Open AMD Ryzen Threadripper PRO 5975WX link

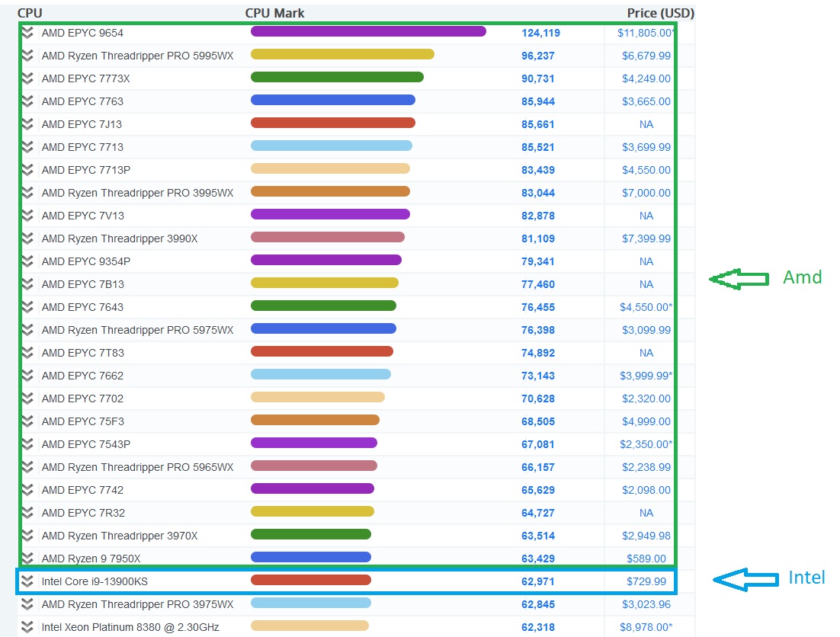(x=138, y=330)
